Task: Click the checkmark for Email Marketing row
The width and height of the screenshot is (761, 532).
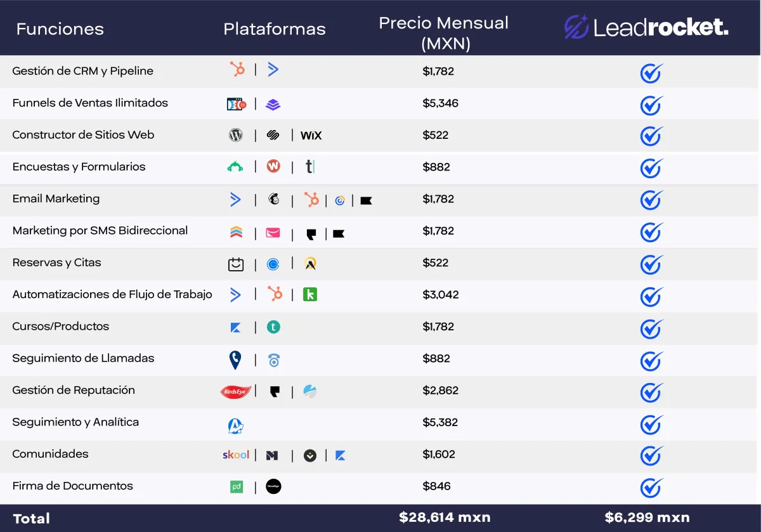Action: 651,200
